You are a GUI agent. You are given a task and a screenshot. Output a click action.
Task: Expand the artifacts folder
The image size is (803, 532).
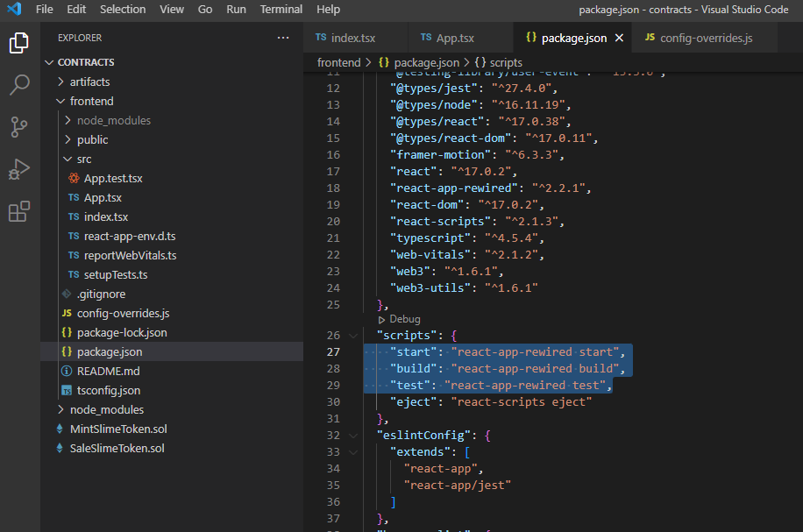pos(61,82)
